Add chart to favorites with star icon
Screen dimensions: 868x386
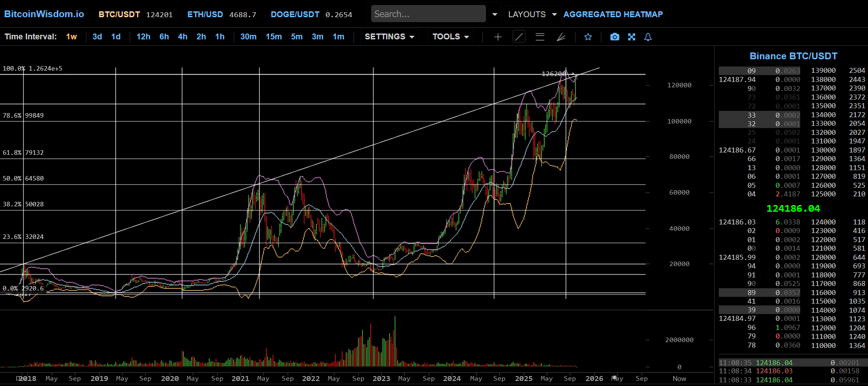click(x=588, y=37)
